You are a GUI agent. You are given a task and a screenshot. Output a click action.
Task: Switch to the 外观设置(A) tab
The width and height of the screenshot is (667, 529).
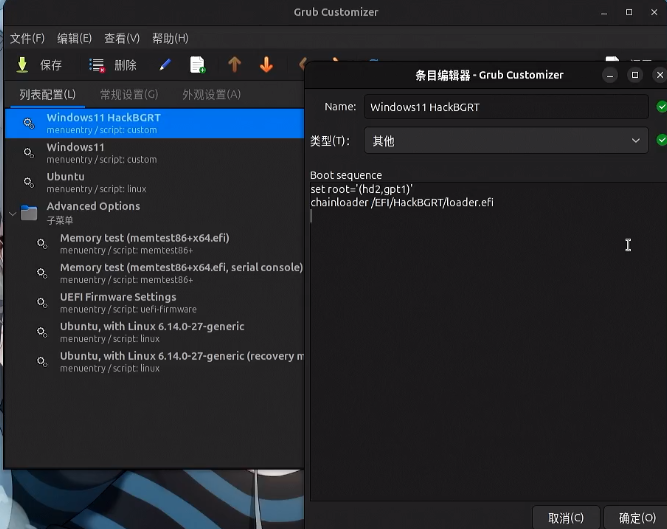[211, 95]
